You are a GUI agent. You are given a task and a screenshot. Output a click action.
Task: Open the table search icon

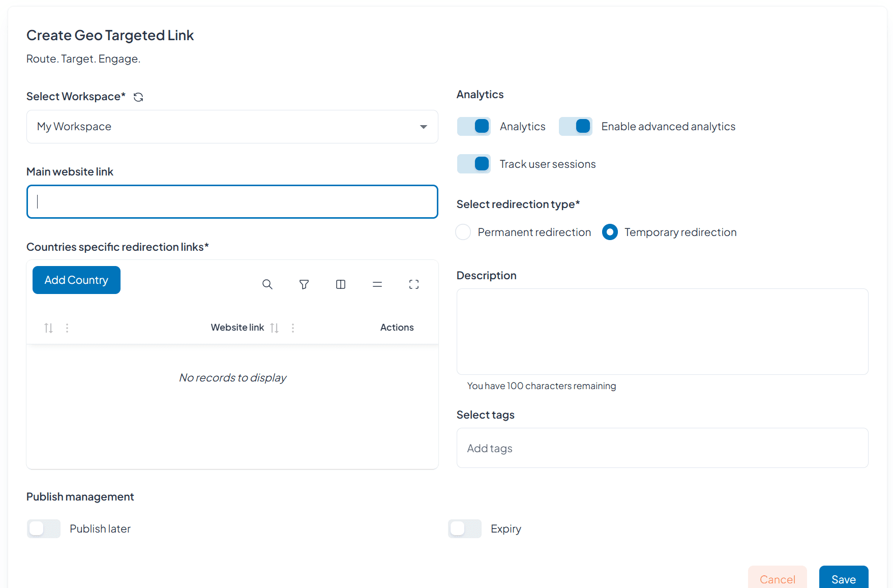coord(267,284)
